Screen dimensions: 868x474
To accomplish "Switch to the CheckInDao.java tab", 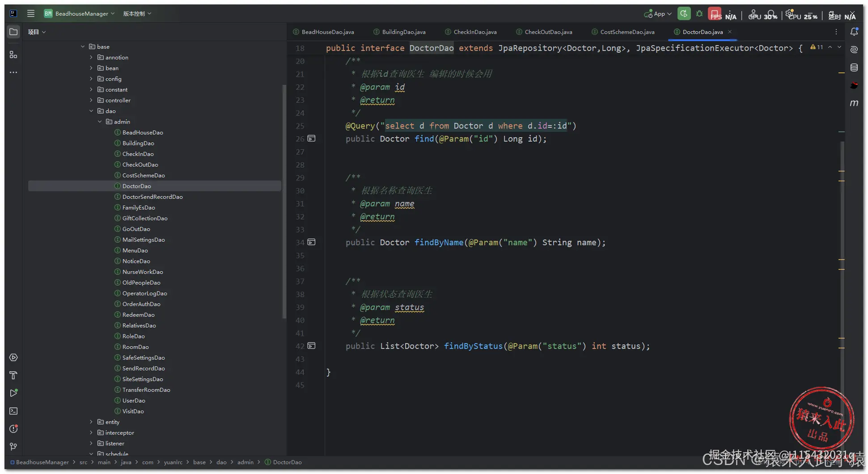I will [x=474, y=32].
